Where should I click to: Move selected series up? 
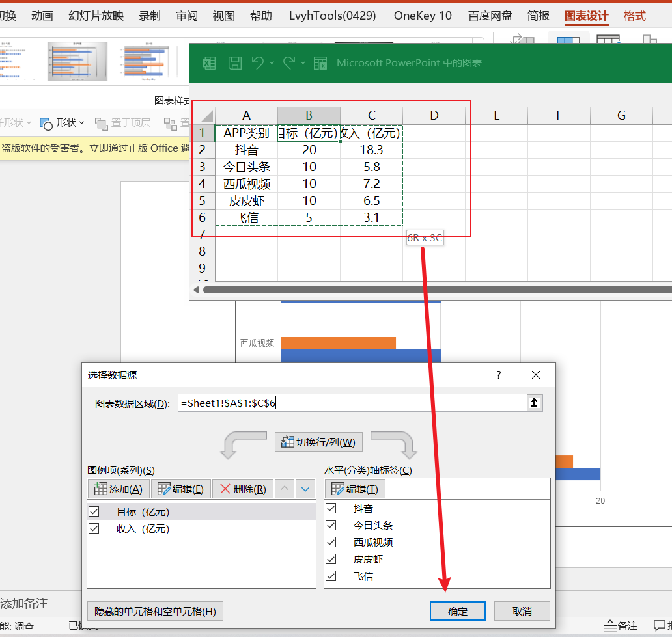tap(285, 489)
